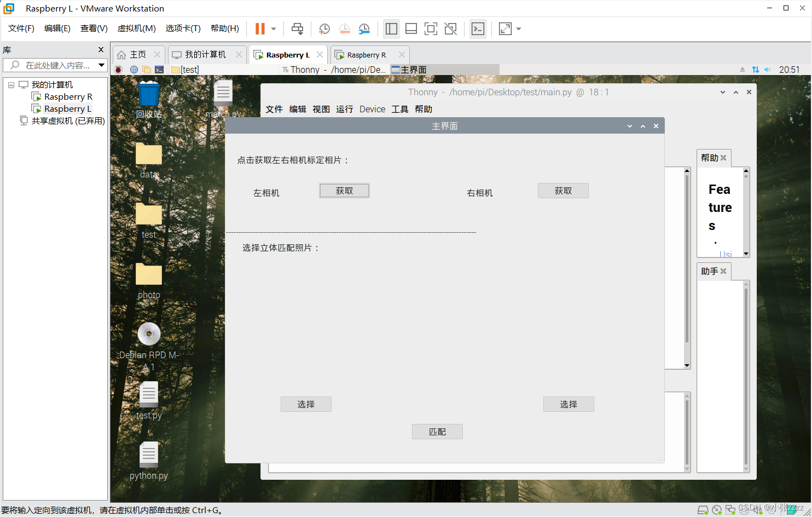Click the 匹配 button

coord(437,432)
